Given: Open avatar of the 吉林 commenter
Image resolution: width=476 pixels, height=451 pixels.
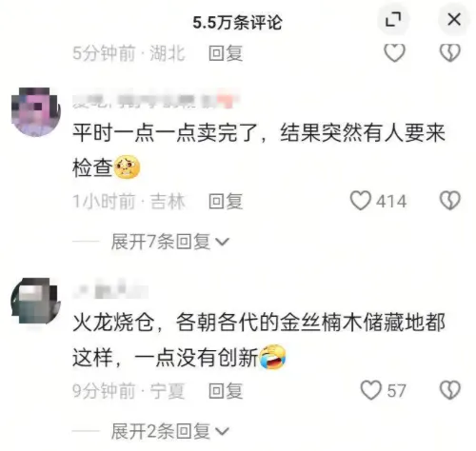Looking at the screenshot, I should coord(36,111).
